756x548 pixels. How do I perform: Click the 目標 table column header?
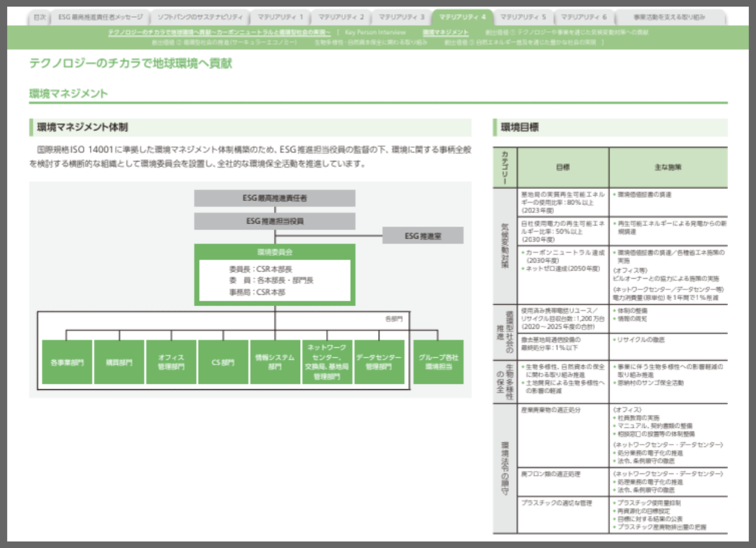click(562, 167)
